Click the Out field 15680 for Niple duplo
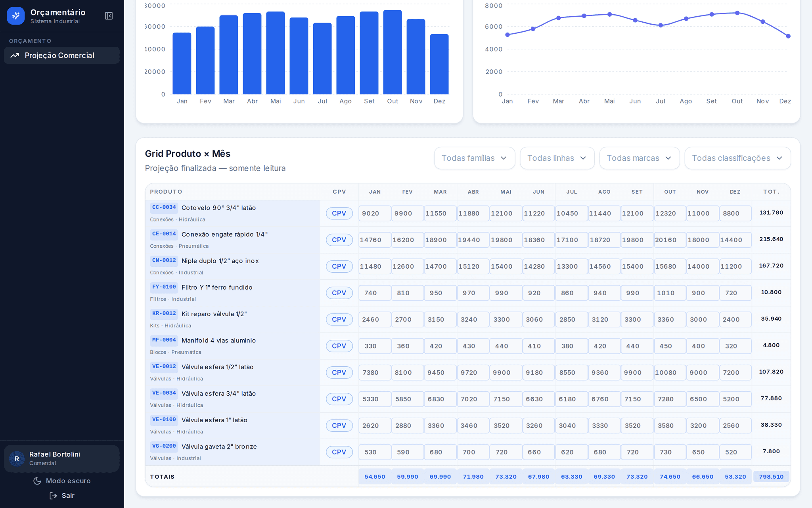Screen dimensions: 812x508 (670, 266)
